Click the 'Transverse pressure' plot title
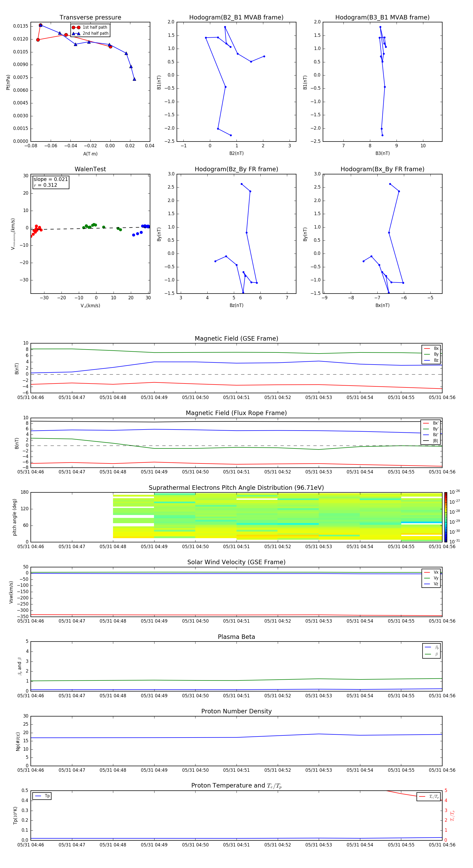Image resolution: width=473 pixels, height=868 pixels. click(90, 18)
